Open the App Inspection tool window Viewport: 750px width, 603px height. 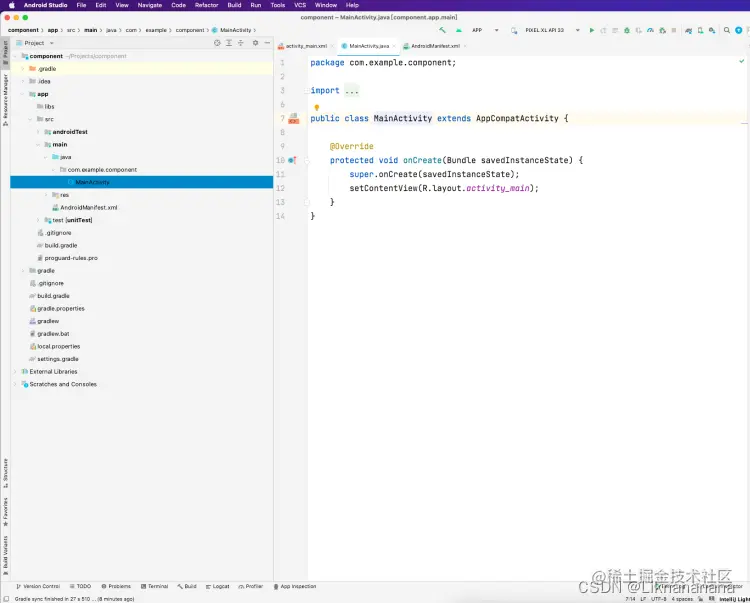pos(295,586)
